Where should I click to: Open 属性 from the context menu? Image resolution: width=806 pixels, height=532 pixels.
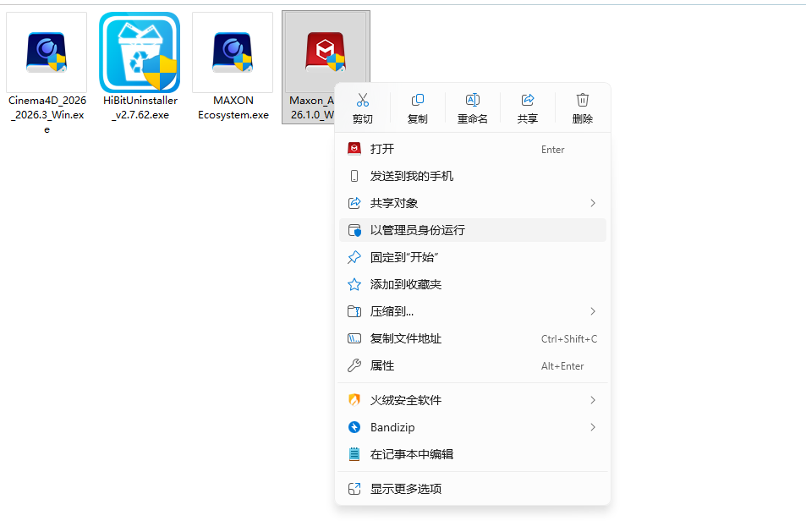click(x=473, y=365)
